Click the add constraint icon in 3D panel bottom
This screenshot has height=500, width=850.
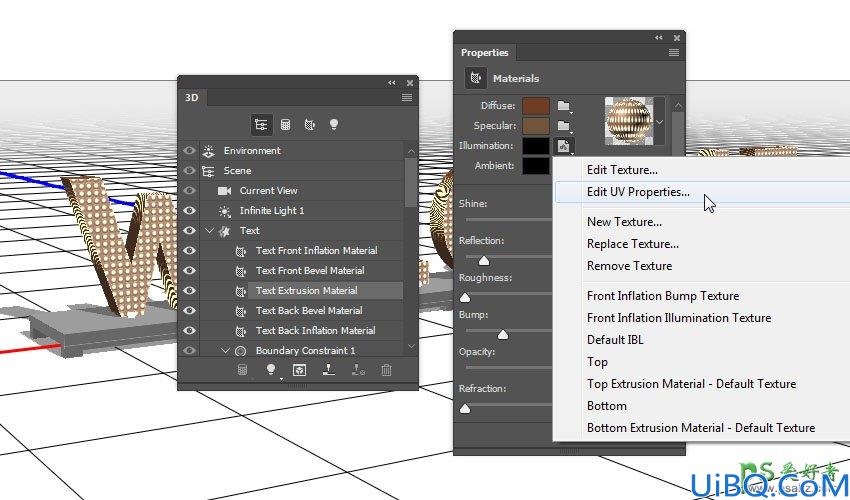click(358, 370)
